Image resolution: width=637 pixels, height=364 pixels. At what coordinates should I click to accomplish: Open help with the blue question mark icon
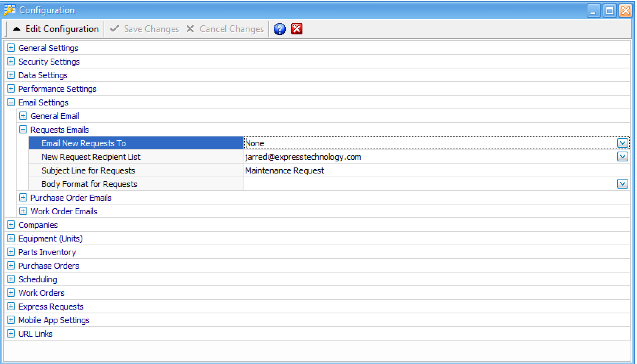279,29
